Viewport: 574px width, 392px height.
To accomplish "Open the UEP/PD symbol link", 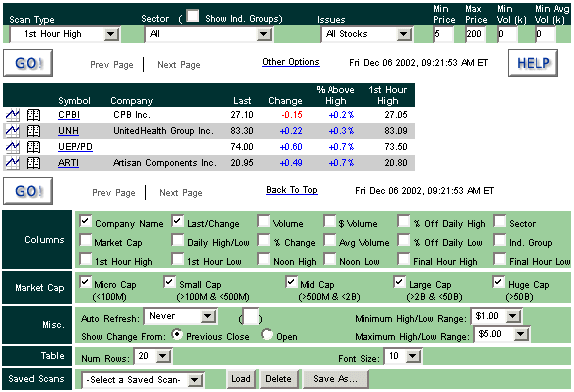I will (x=75, y=147).
